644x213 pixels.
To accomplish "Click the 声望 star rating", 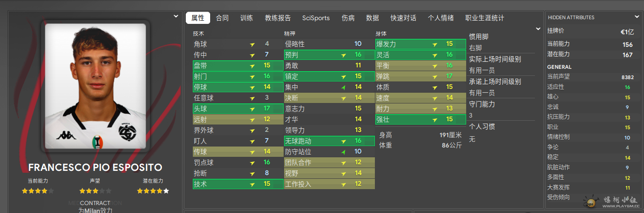I will pos(95,191).
